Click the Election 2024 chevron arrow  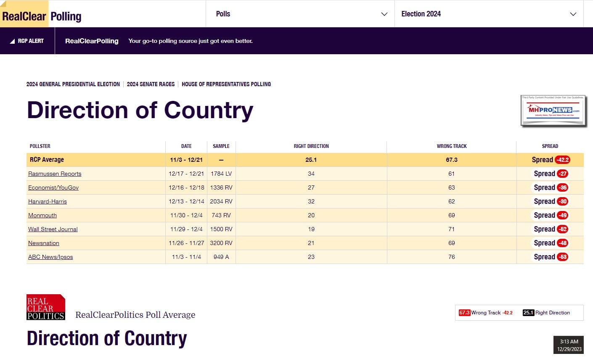click(573, 14)
